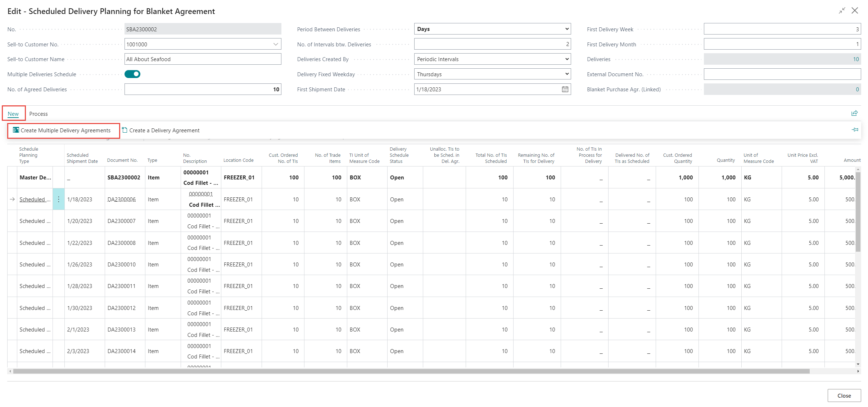Click the horizontal scrollbar under the grid
868x407 pixels.
pyautogui.click(x=410, y=371)
